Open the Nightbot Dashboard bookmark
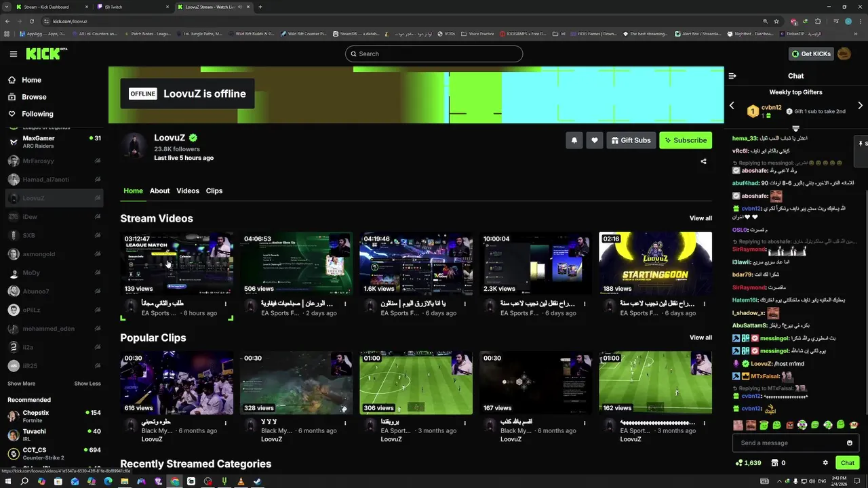 749,33
